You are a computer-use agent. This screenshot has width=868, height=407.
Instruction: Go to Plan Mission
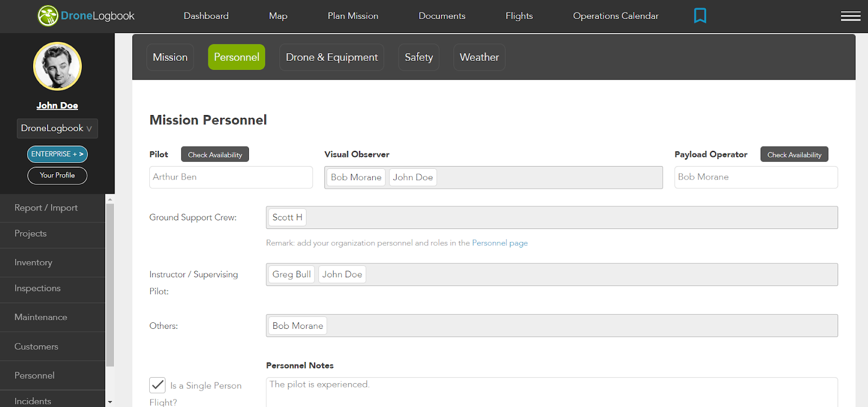(353, 16)
